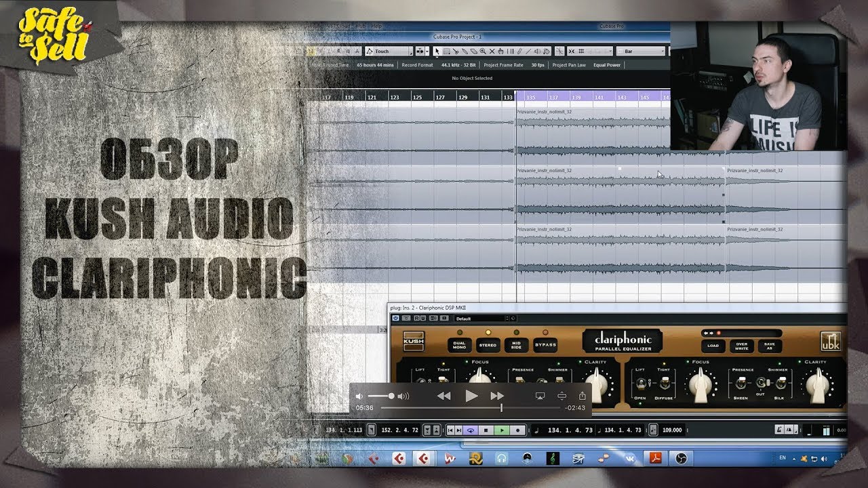Open plugin preset Default dropdown
The width and height of the screenshot is (868, 488).
click(x=481, y=318)
